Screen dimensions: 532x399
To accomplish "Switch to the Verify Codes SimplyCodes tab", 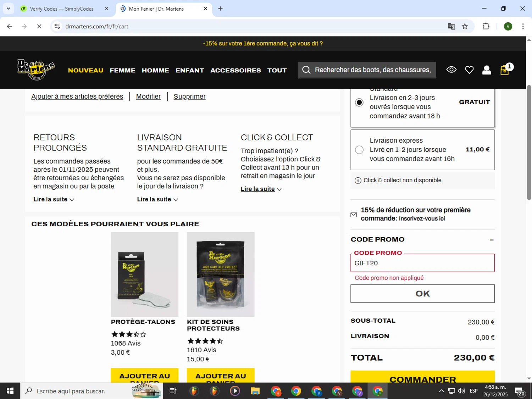I will pyautogui.click(x=62, y=9).
